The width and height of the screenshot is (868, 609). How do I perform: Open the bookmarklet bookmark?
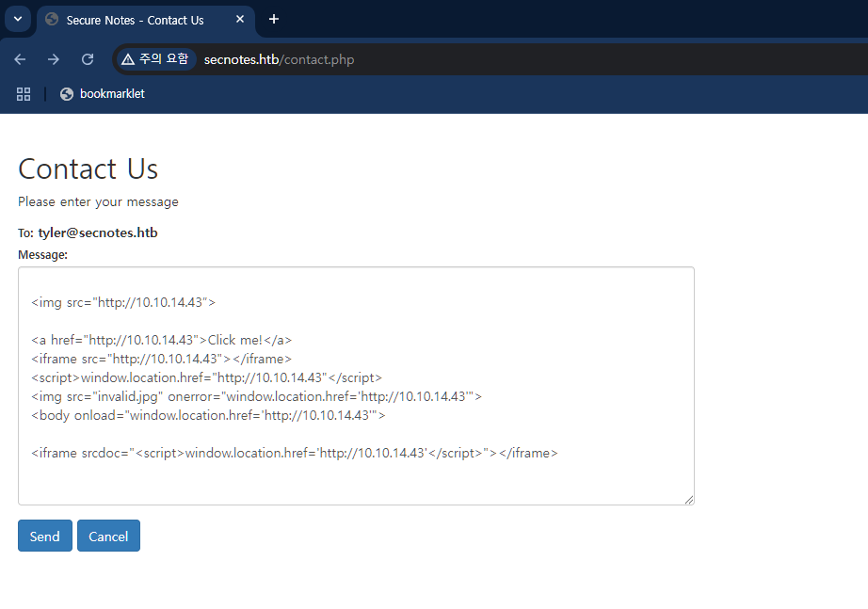click(x=103, y=94)
